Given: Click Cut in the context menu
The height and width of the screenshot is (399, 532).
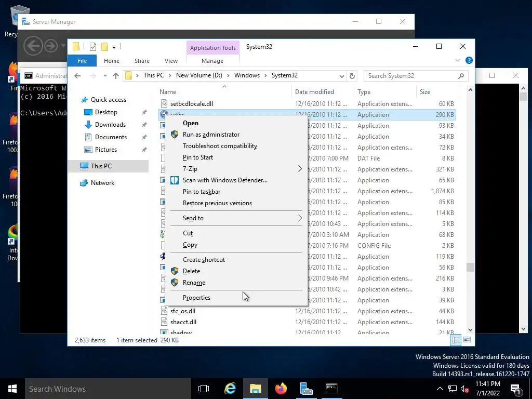Looking at the screenshot, I should 188,233.
